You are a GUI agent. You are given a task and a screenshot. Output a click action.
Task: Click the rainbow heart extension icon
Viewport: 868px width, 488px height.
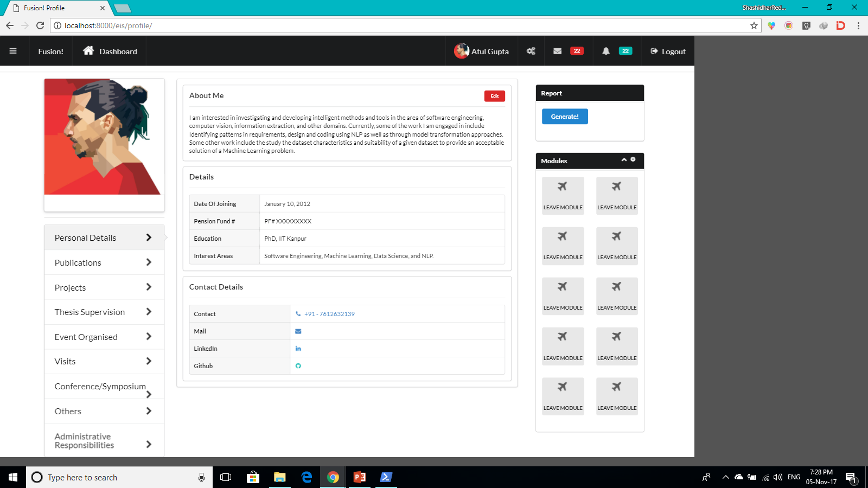tap(771, 25)
